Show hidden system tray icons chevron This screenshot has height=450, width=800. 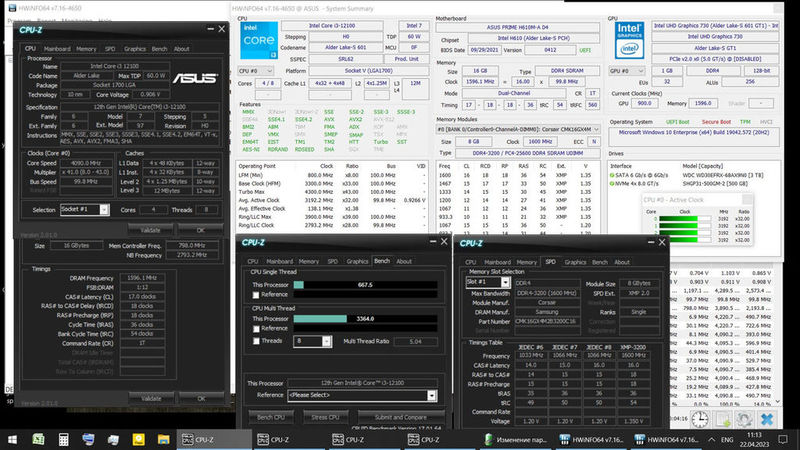pos(711,439)
